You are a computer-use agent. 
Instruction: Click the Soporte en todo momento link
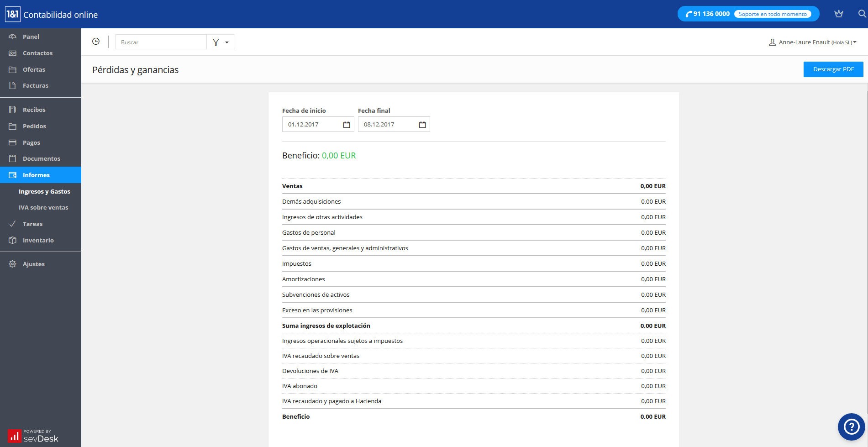point(773,14)
